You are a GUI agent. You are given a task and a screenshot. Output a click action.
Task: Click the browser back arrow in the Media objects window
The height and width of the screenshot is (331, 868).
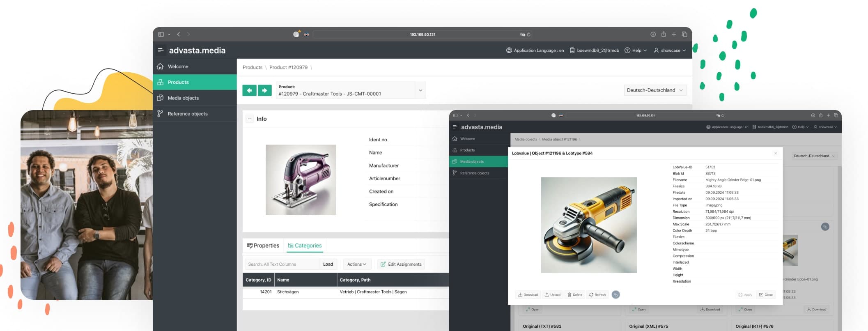[x=468, y=115]
